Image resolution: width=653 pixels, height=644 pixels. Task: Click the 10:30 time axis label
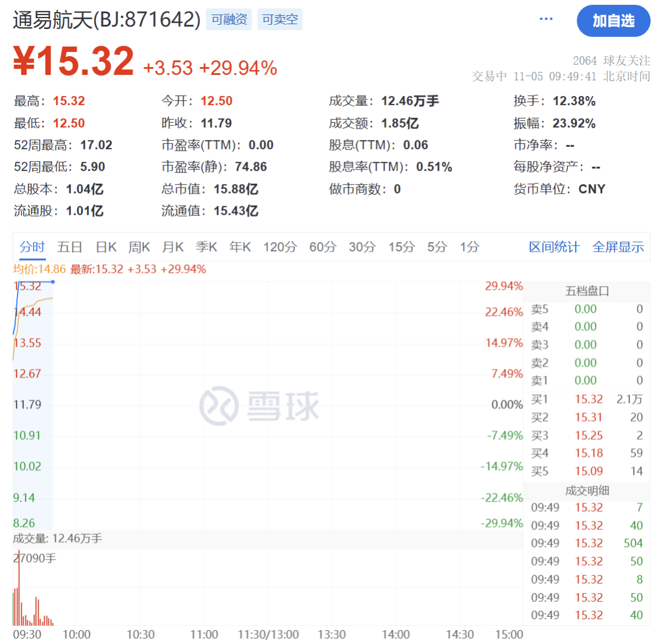[x=140, y=634]
